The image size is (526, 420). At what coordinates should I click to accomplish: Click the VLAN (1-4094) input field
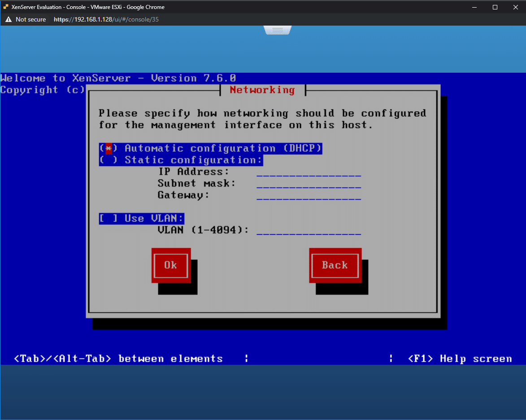tap(309, 230)
